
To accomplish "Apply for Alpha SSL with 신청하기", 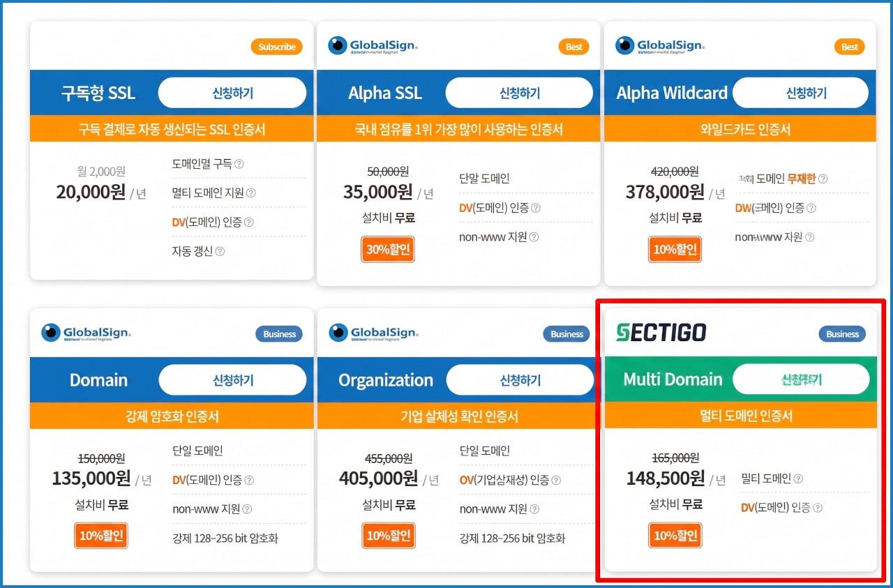I will coord(520,93).
